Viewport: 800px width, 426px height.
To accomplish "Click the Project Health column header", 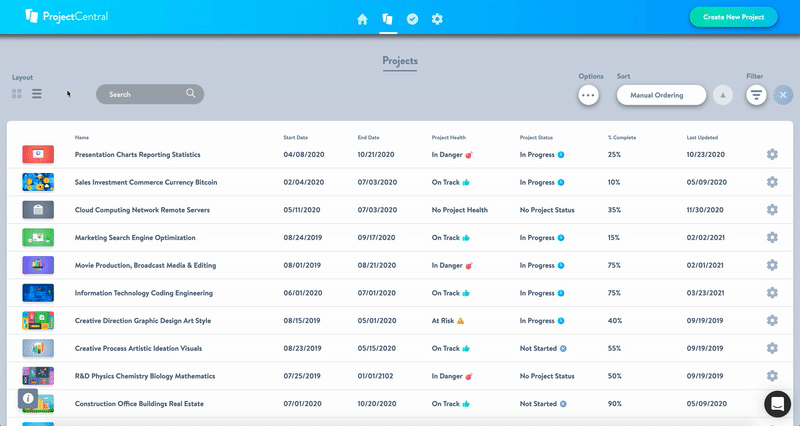I will pos(448,137).
